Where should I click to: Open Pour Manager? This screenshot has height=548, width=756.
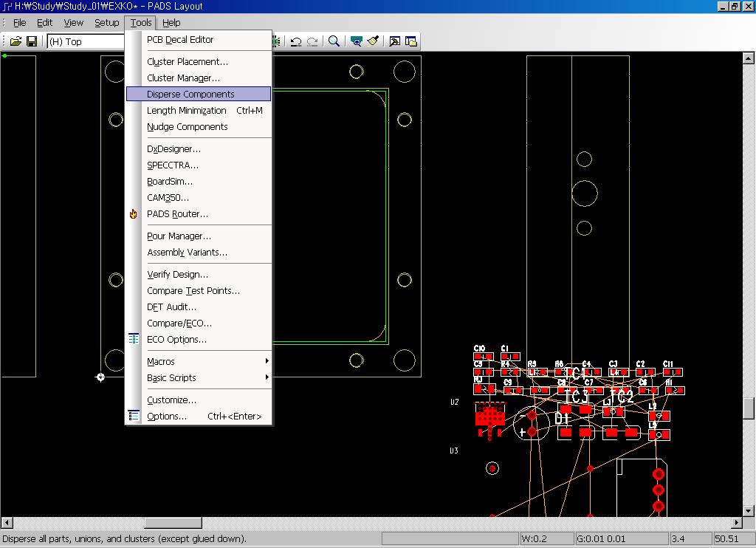pos(199,236)
